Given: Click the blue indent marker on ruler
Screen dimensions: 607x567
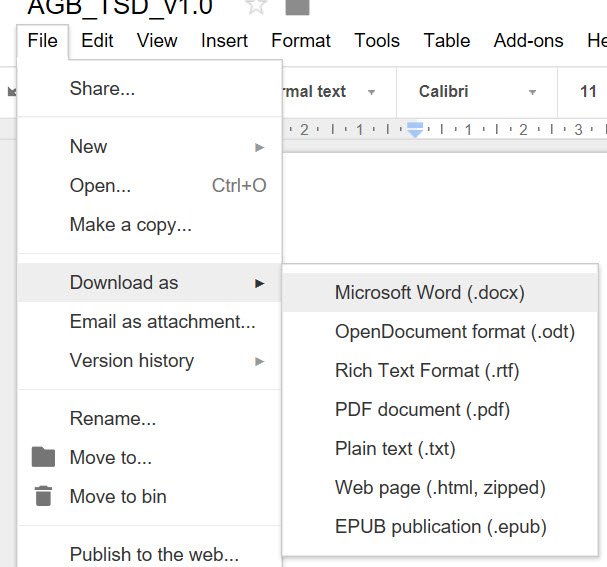Looking at the screenshot, I should pos(415,130).
